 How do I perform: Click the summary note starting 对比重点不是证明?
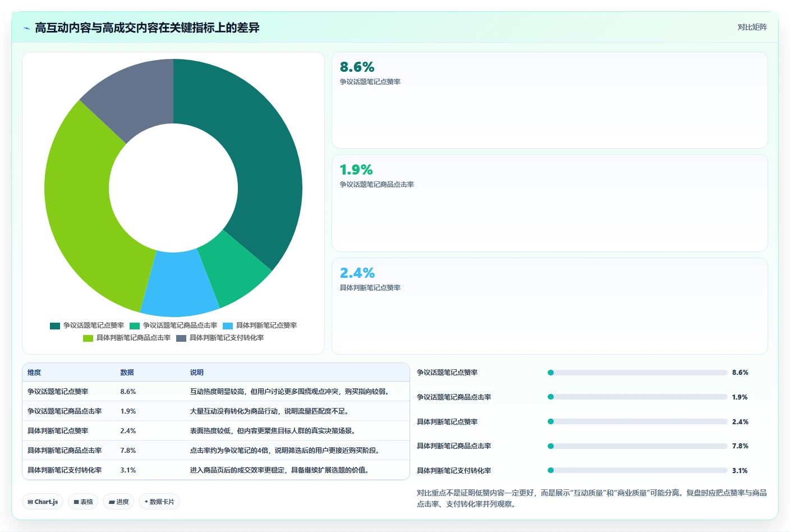click(591, 498)
